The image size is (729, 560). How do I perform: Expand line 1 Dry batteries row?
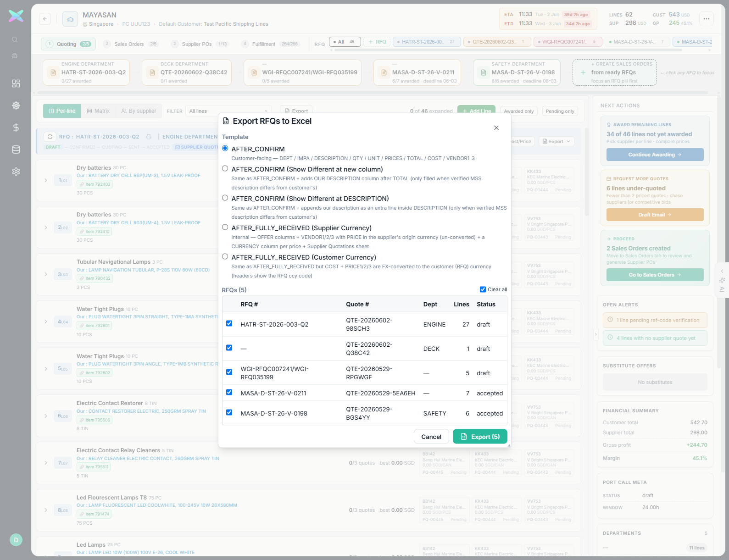tap(46, 180)
